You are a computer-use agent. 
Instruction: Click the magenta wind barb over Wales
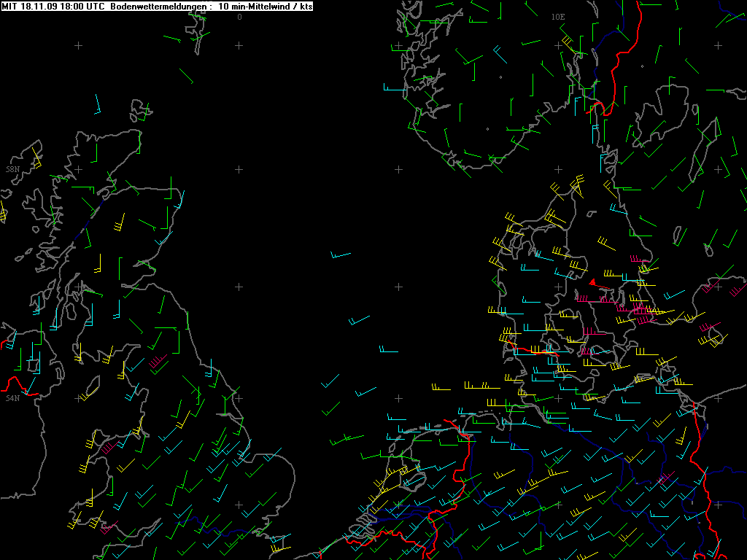(x=109, y=447)
